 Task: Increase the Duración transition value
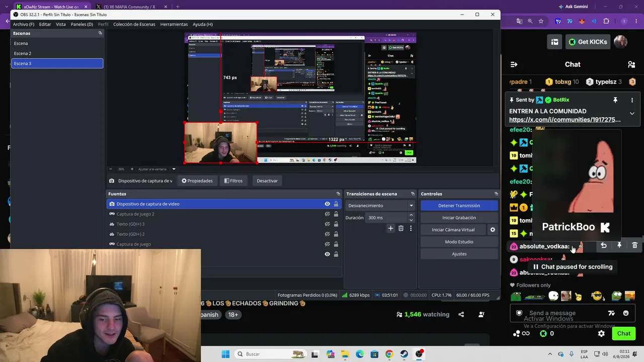point(411,215)
